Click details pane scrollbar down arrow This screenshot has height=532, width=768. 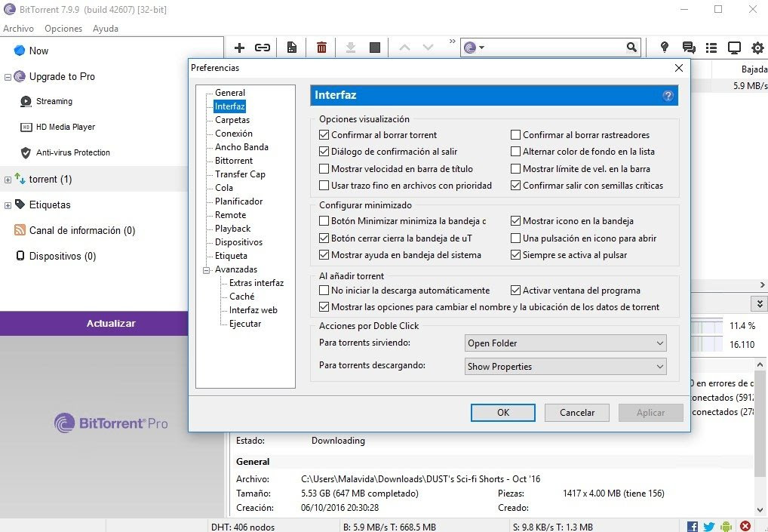tap(760, 510)
